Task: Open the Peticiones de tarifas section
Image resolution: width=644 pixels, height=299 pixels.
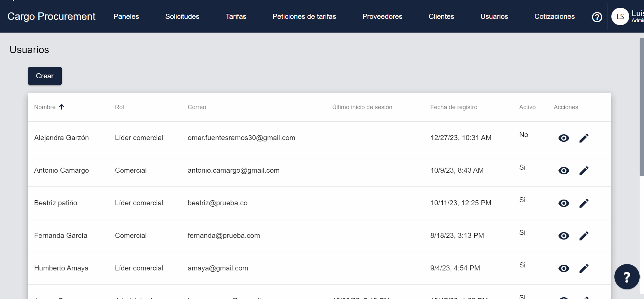Action: (x=304, y=16)
